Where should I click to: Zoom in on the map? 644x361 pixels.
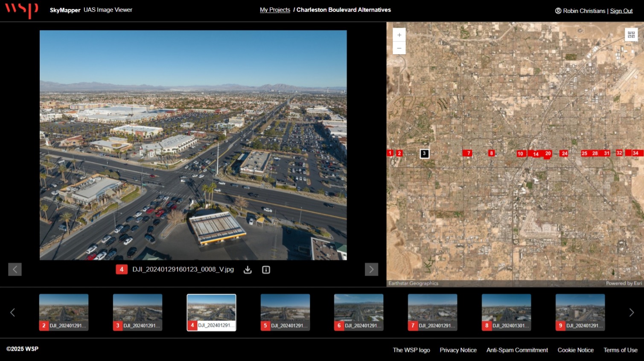tap(399, 35)
